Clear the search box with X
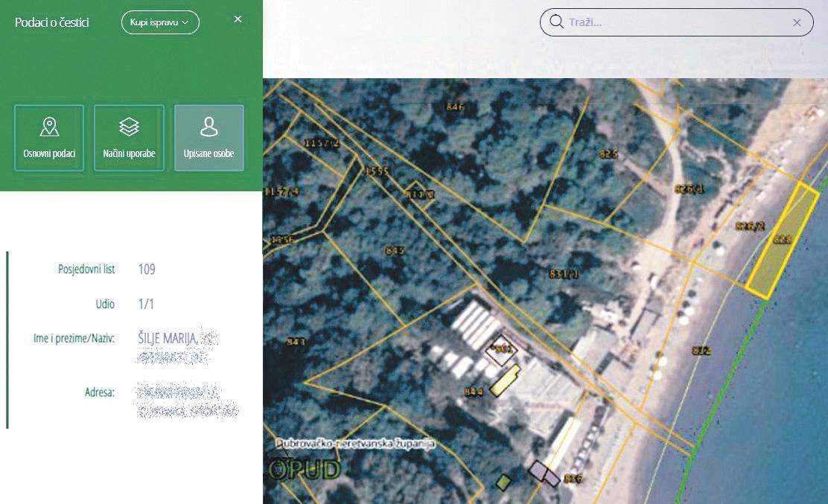The height and width of the screenshot is (504, 828). coord(797,22)
